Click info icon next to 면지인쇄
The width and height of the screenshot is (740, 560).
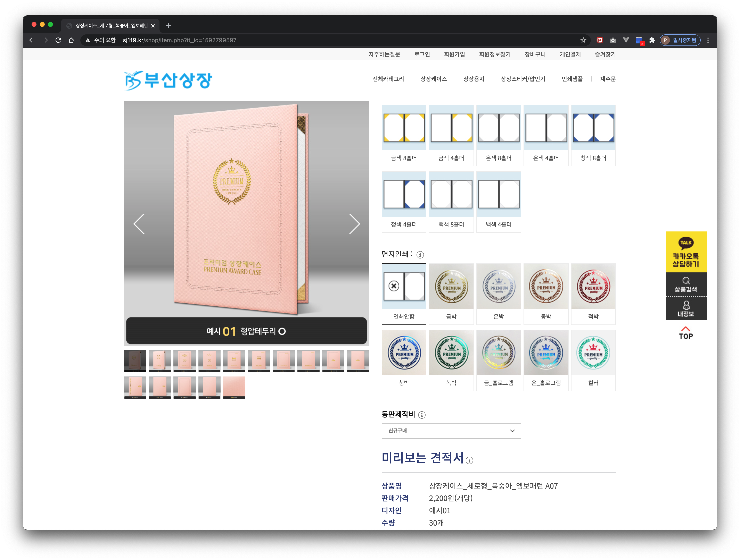(420, 255)
